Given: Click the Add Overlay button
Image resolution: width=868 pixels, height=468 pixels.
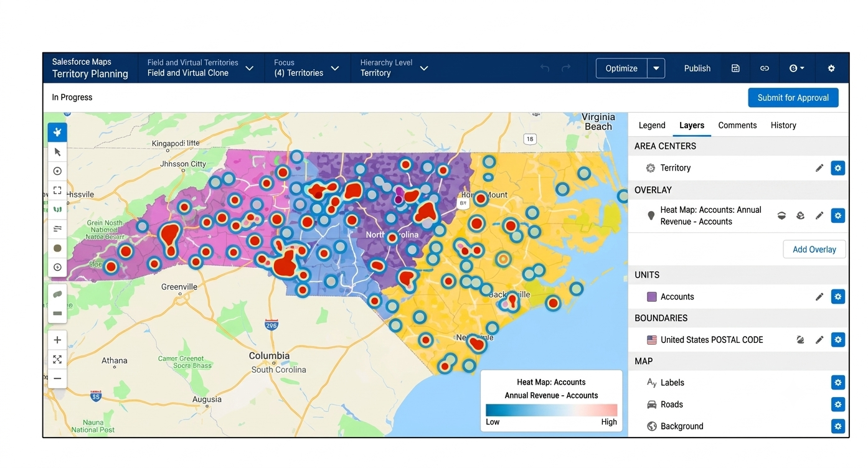Looking at the screenshot, I should [x=814, y=250].
